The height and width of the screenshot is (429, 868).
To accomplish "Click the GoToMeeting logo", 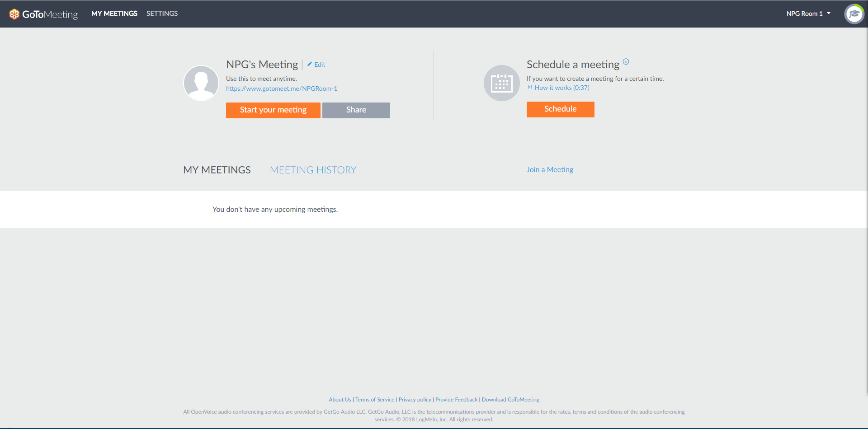I will (x=43, y=14).
